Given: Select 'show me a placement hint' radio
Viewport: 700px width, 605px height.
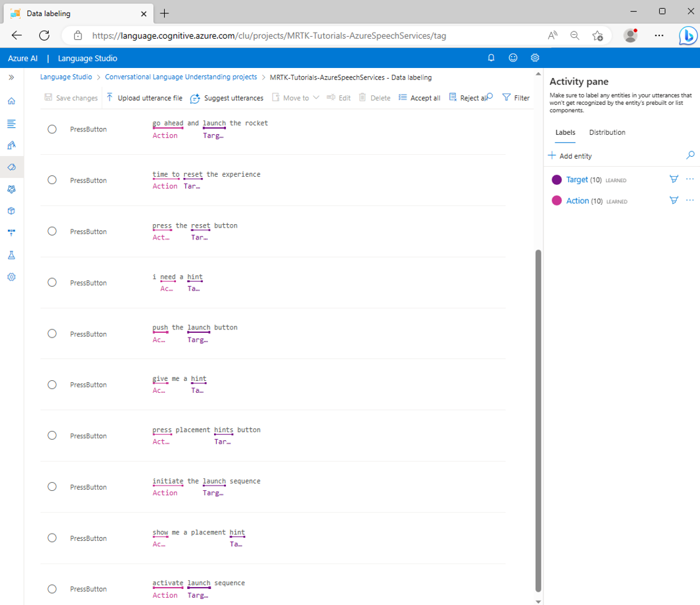Looking at the screenshot, I should pos(52,538).
